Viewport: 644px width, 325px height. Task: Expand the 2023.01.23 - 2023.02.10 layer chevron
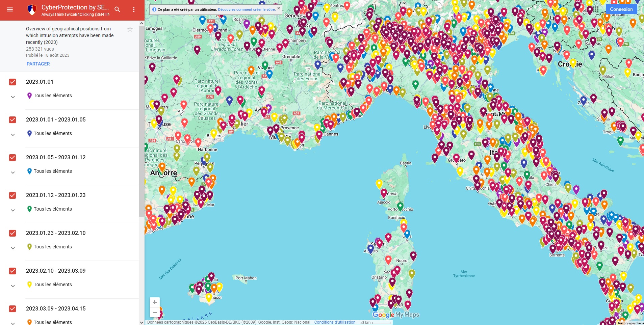(13, 248)
